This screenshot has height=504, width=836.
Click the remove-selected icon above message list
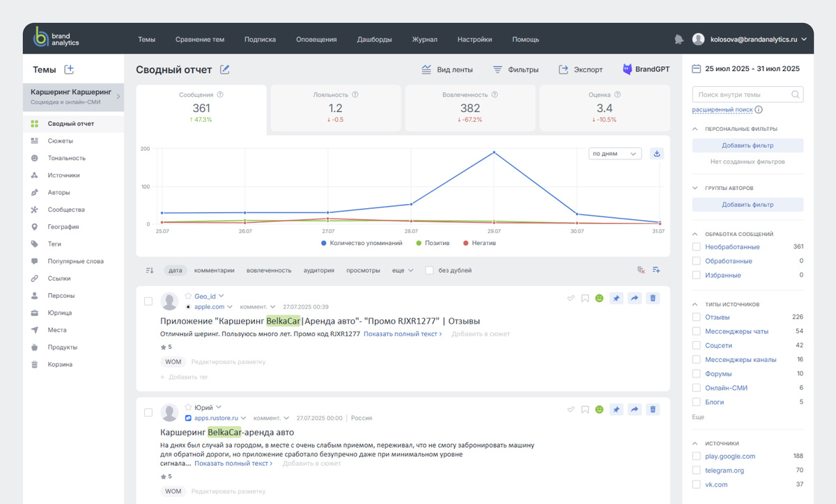coord(642,270)
